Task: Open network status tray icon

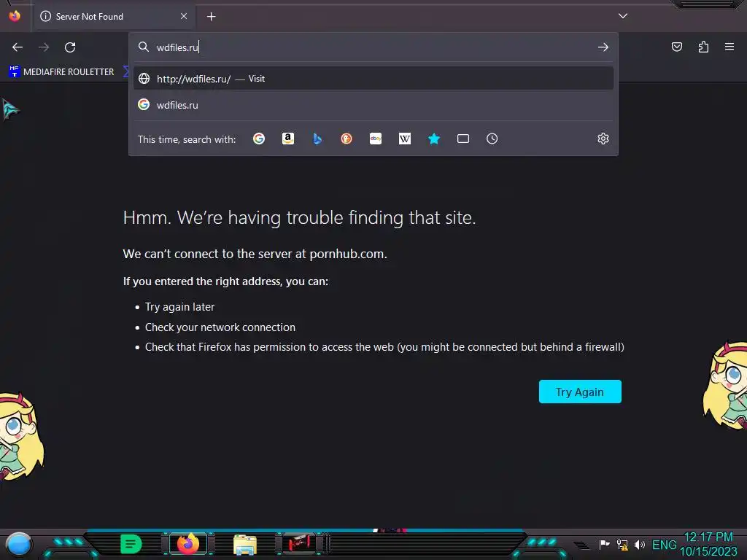Action: [x=622, y=544]
